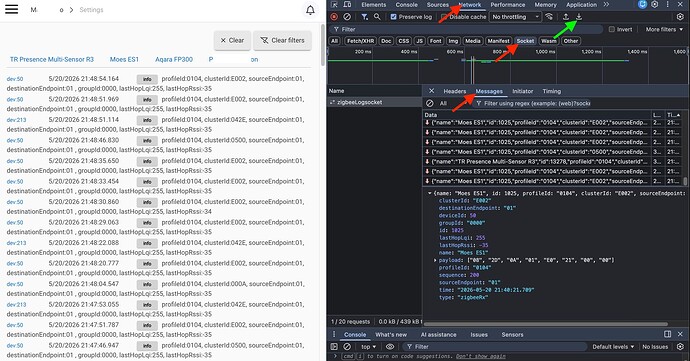Screen dimensions: 690x361
Task: Open dev:213 link at 21:48:51.114
Action: point(16,120)
